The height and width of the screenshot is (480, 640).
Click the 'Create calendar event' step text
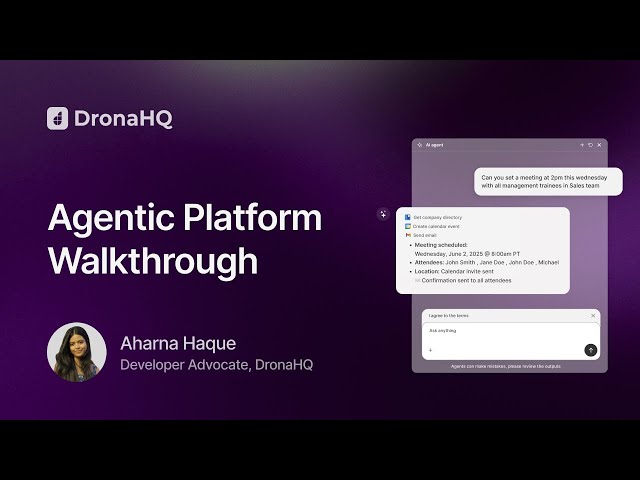point(436,227)
